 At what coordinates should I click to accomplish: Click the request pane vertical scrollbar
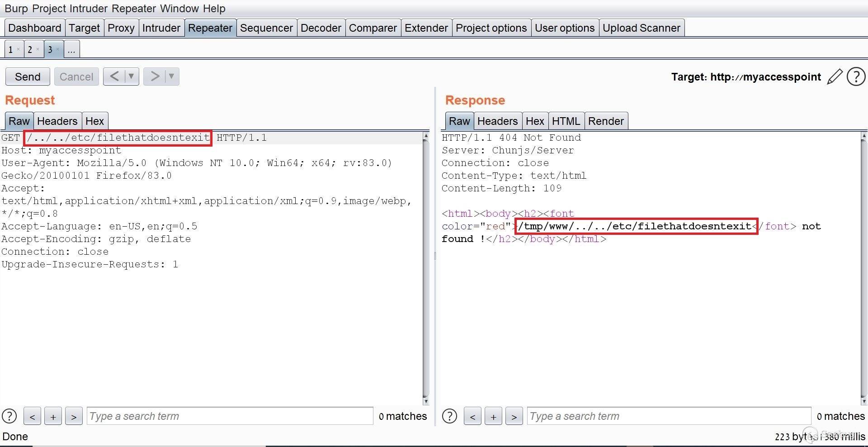tap(425, 269)
